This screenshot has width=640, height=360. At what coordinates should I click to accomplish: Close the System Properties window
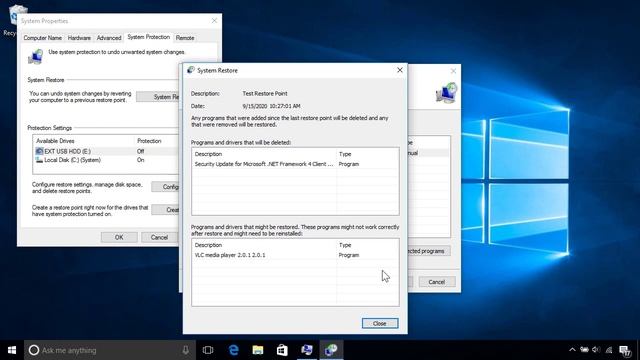click(x=214, y=21)
